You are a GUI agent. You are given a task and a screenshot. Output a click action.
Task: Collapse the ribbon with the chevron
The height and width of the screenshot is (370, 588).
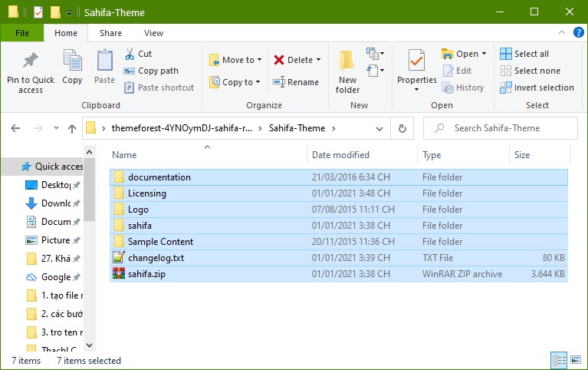click(x=562, y=33)
